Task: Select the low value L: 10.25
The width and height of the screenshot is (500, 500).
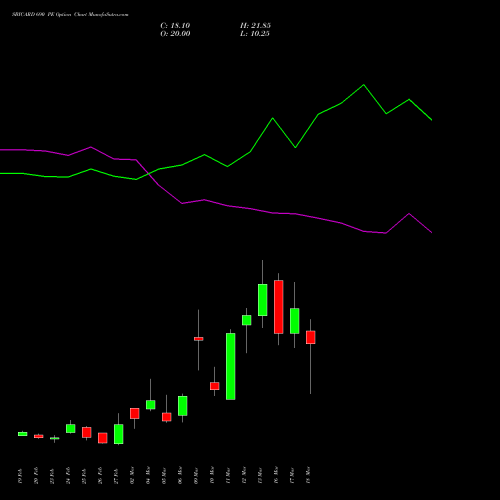Action: pos(255,34)
